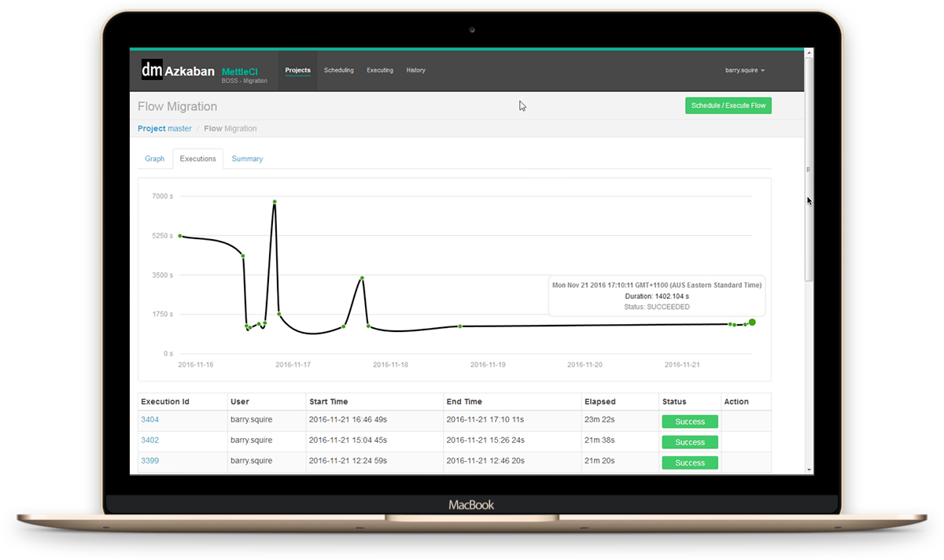Click elapsed value 21m 20s
Viewport: 944px width, 560px height.
[599, 461]
